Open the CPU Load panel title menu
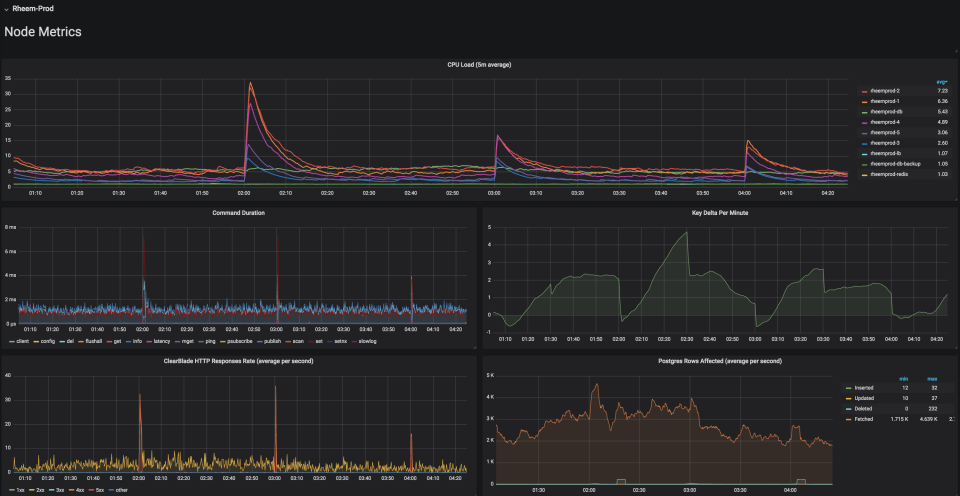Viewport: 960px width, 496px height. click(479, 65)
